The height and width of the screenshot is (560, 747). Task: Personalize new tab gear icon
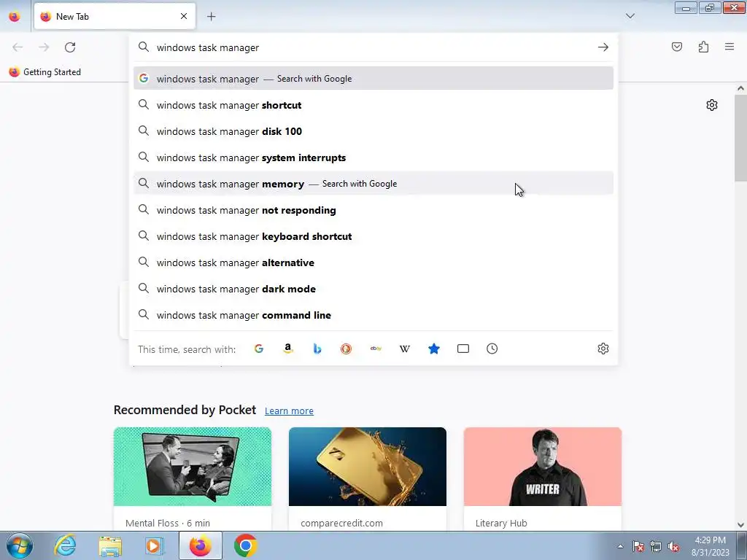pos(712,105)
